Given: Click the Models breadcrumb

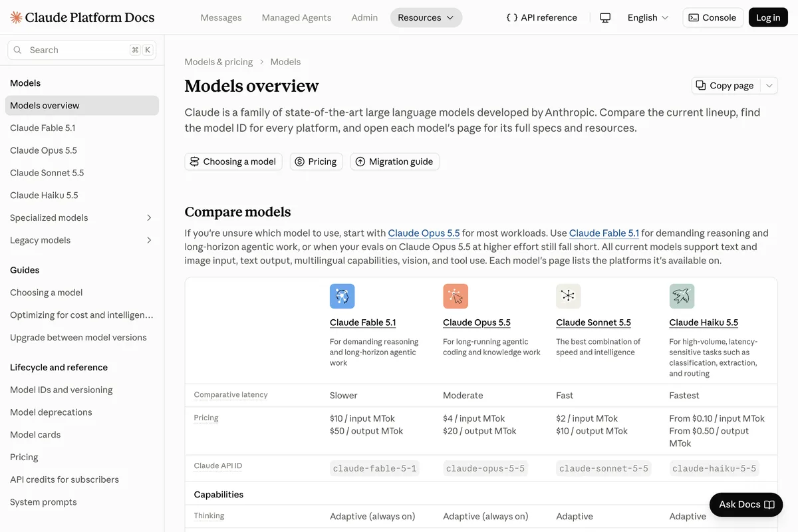Looking at the screenshot, I should pyautogui.click(x=285, y=62).
